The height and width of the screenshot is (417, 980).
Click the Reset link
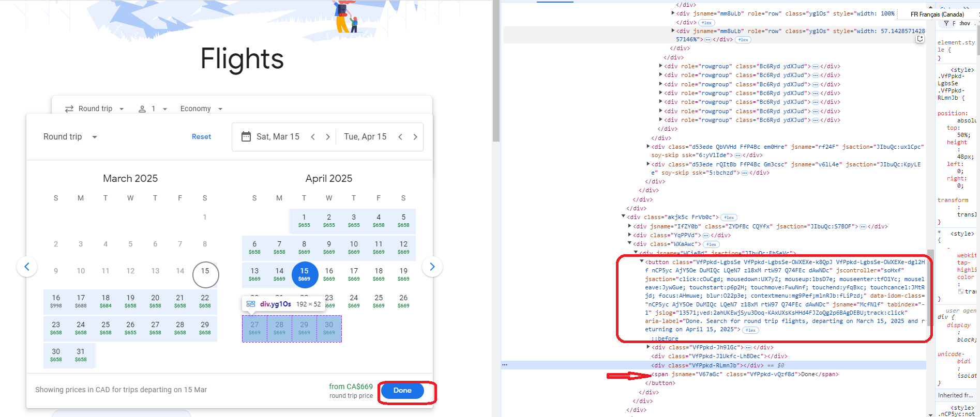201,137
